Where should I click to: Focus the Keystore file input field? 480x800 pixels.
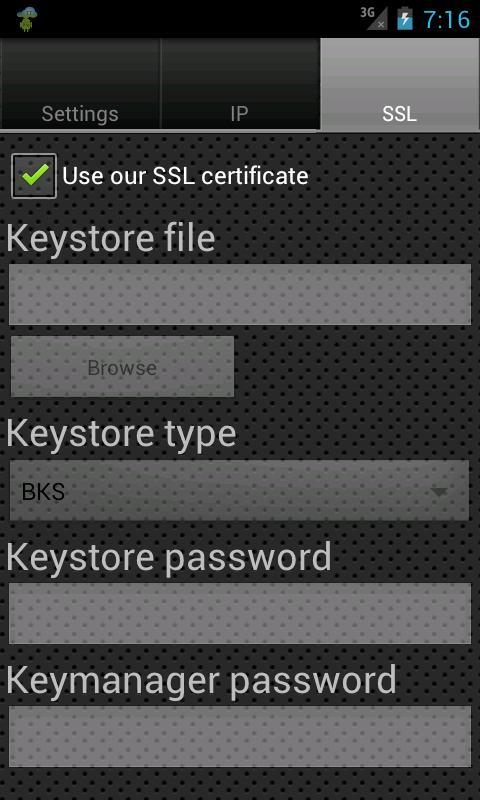[x=240, y=294]
